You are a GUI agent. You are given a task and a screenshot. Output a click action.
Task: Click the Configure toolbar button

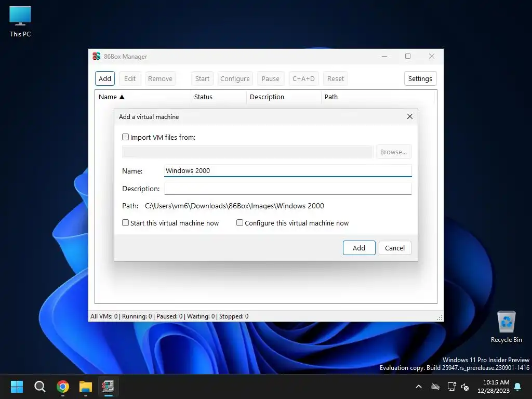tap(235, 78)
